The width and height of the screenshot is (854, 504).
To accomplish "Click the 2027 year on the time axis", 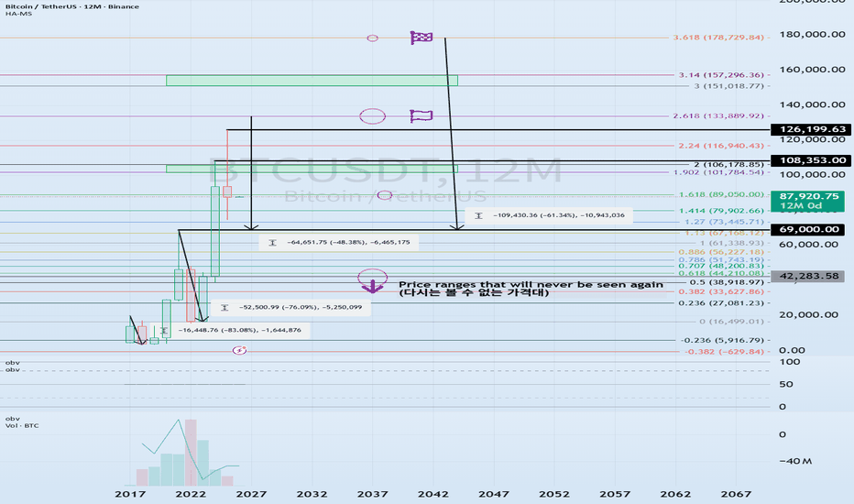I will (248, 492).
